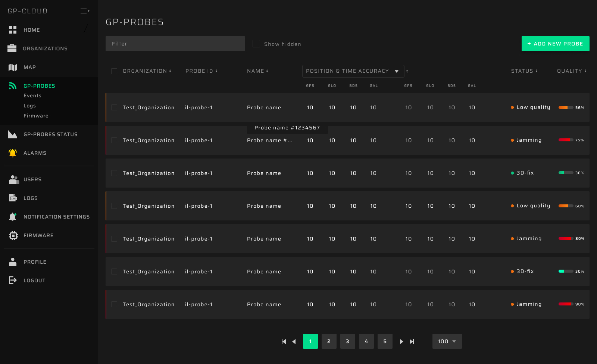Click the 90% quality progress bar
Viewport: 597px width, 364px height.
coord(566,304)
